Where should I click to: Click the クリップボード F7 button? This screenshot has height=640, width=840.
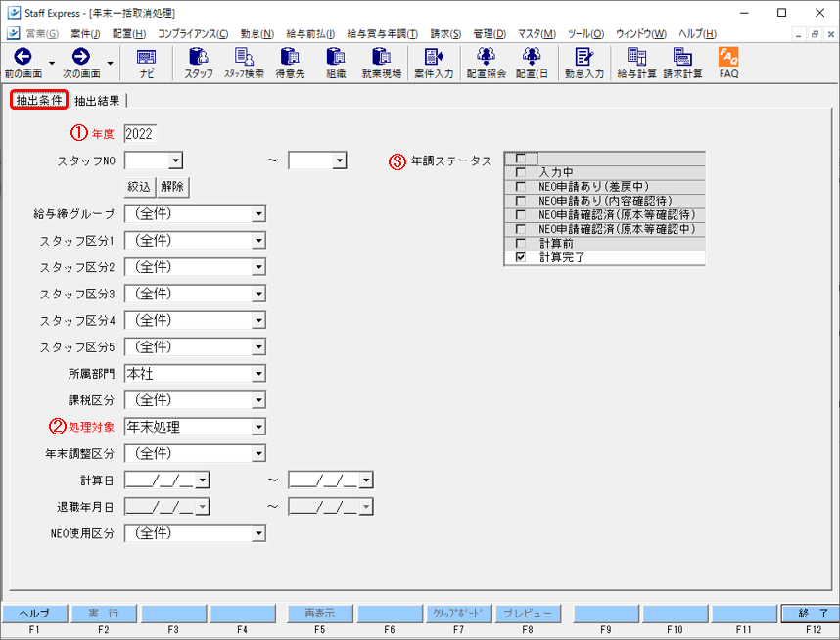[458, 614]
